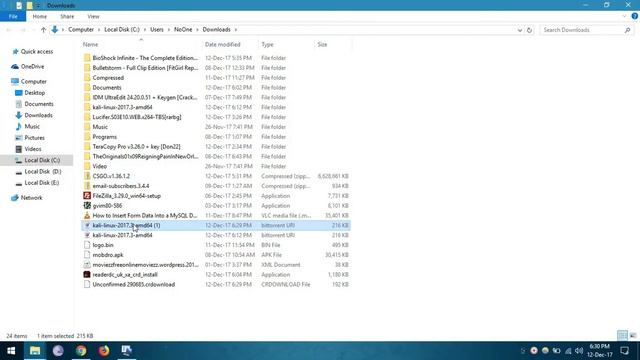Select the VLC MySQL video file icon
The height and width of the screenshot is (360, 640).
pyautogui.click(x=87, y=215)
